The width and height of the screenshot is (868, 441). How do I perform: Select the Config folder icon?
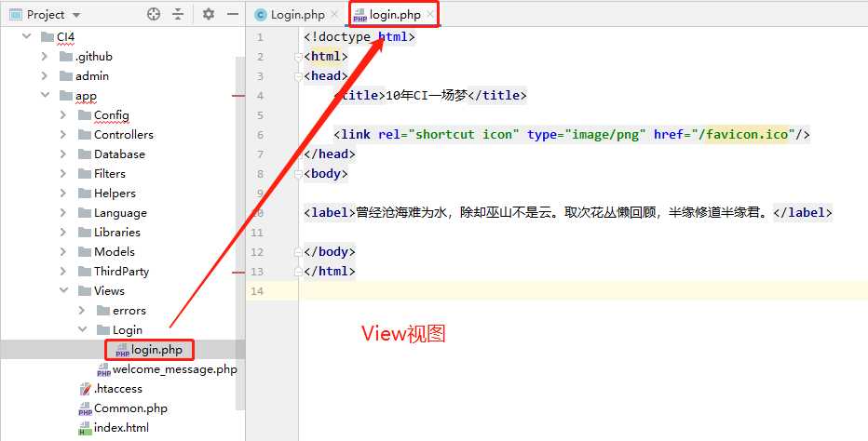[x=85, y=115]
